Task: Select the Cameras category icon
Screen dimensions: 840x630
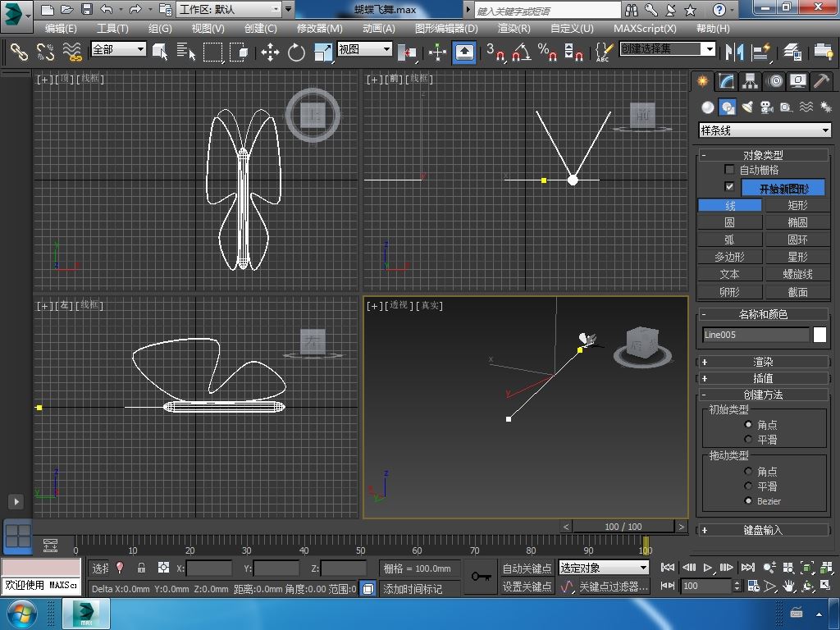Action: 766,107
